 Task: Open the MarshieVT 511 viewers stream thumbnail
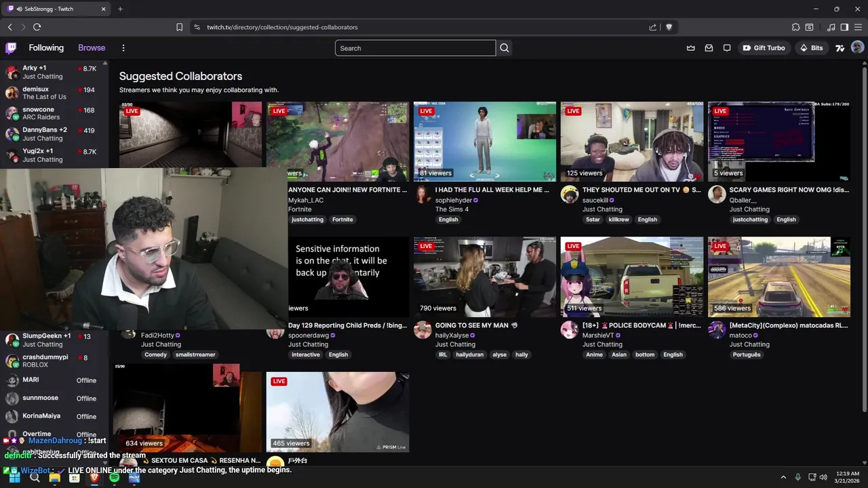(x=632, y=277)
